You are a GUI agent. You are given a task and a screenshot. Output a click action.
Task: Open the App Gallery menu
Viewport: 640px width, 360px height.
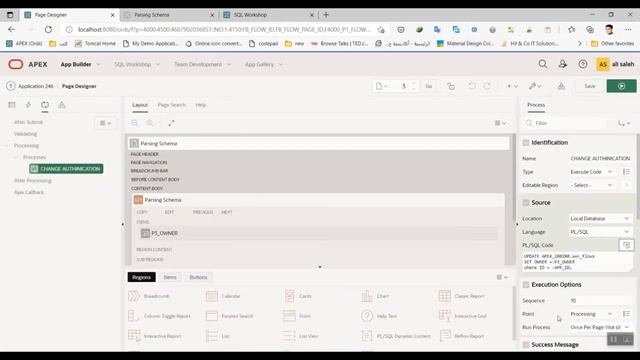tap(264, 64)
